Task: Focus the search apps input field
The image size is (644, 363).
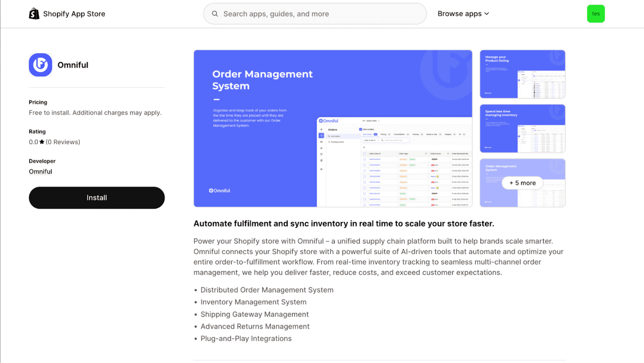Action: [x=318, y=14]
